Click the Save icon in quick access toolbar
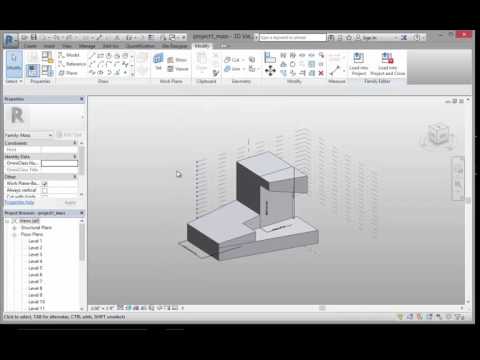480x360 pixels. point(33,37)
